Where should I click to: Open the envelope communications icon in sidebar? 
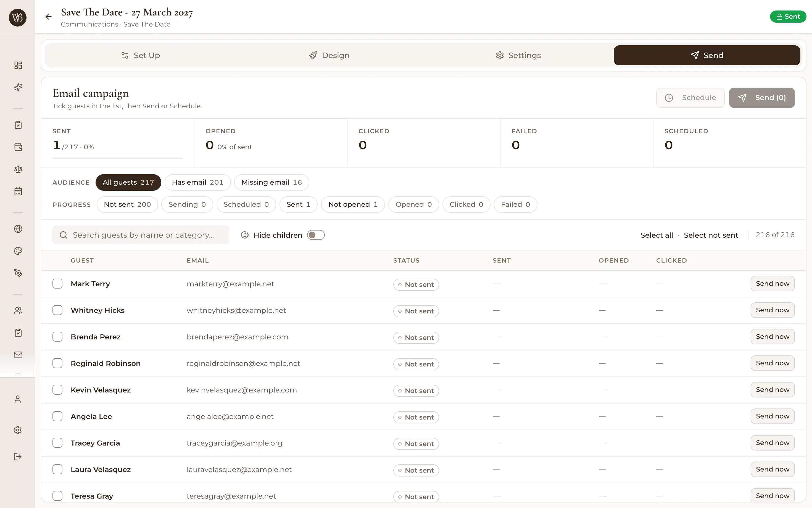(x=18, y=355)
